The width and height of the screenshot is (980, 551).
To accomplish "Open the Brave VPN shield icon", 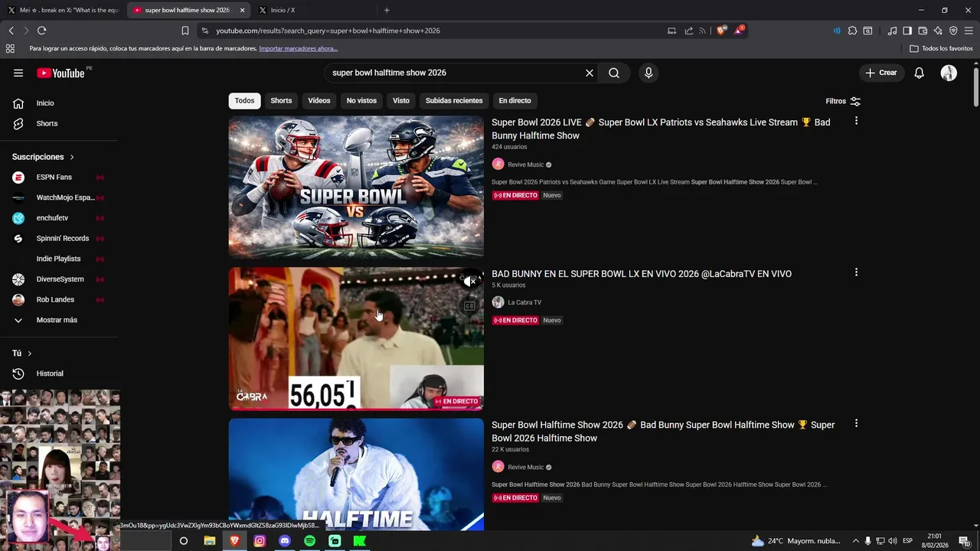I will (953, 31).
